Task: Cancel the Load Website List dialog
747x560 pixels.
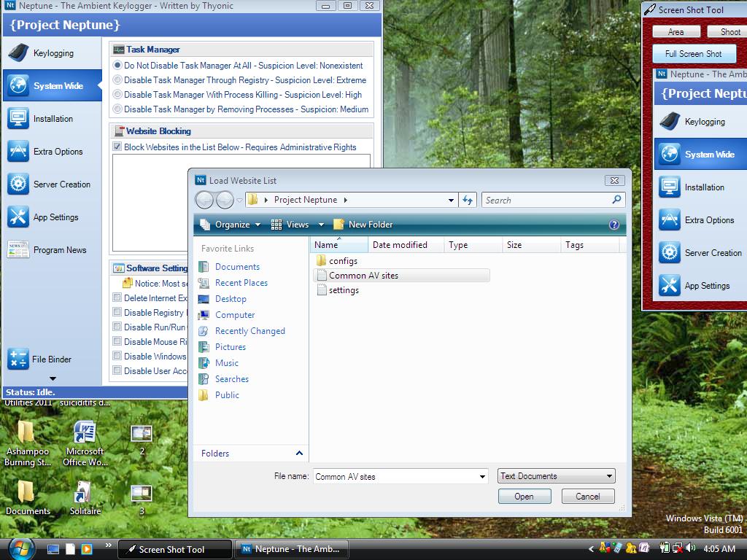Action: tap(588, 496)
